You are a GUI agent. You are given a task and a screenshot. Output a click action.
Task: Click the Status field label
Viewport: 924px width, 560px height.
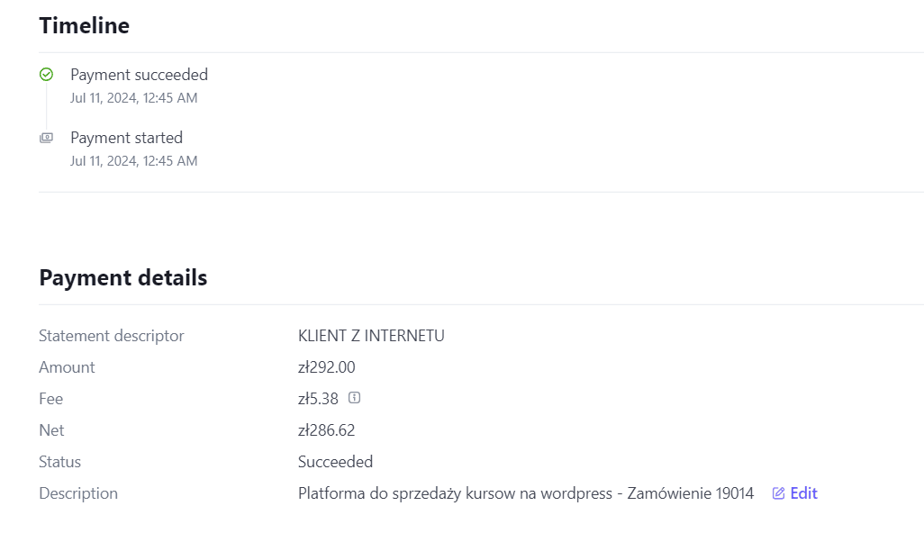pyautogui.click(x=60, y=462)
